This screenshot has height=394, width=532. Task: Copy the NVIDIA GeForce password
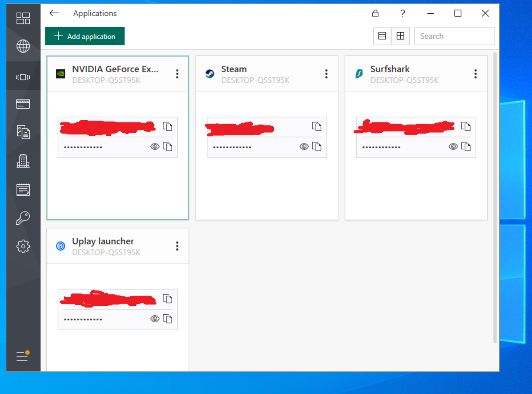(168, 146)
